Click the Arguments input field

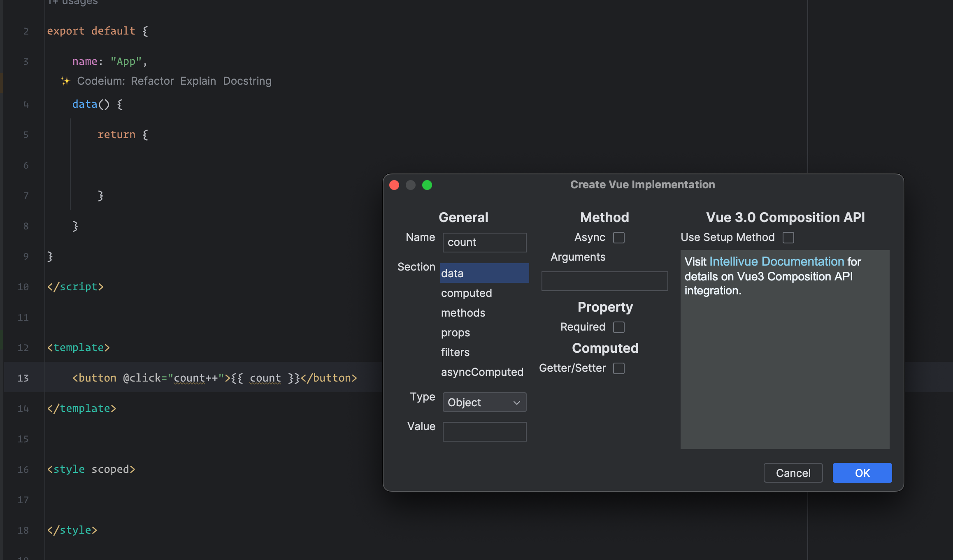click(604, 281)
